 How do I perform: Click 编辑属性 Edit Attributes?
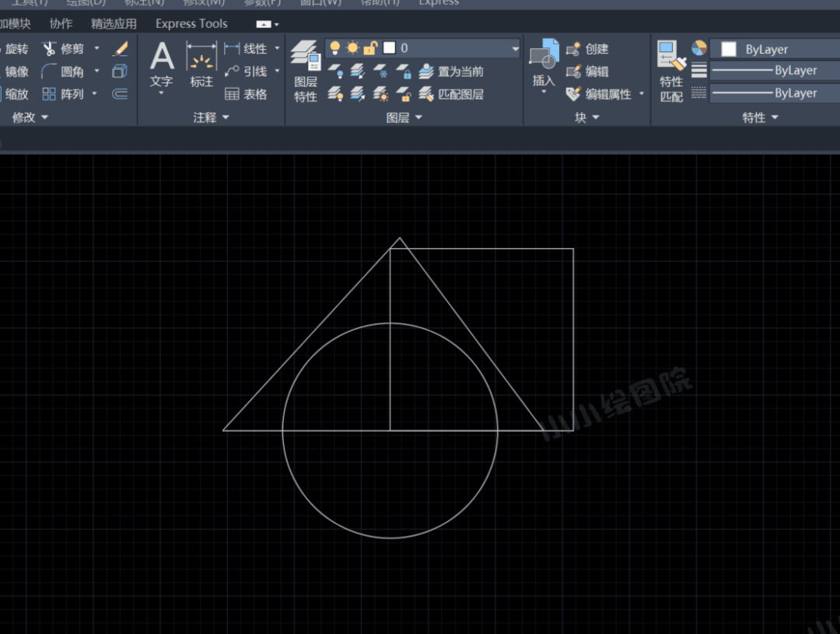(x=599, y=94)
